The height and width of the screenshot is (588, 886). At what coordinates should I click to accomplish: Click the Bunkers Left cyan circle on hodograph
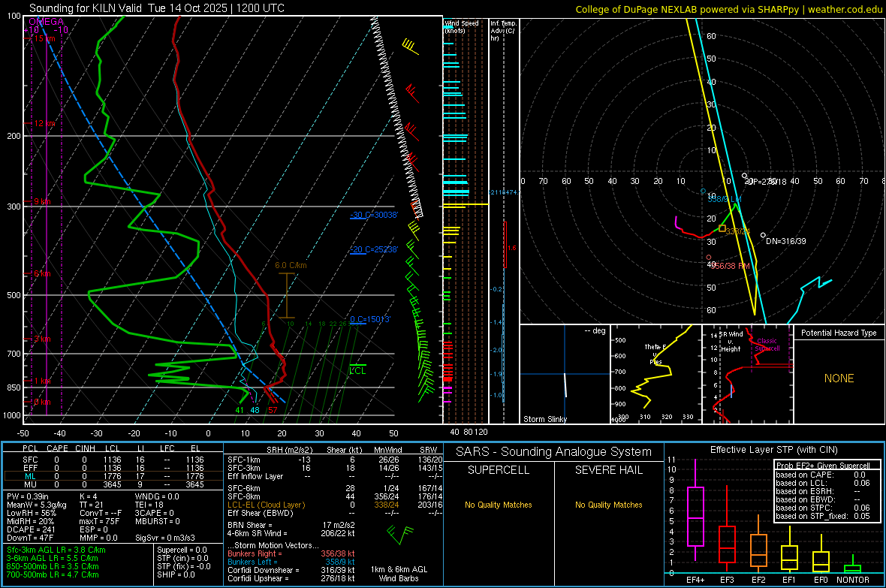coord(703,191)
